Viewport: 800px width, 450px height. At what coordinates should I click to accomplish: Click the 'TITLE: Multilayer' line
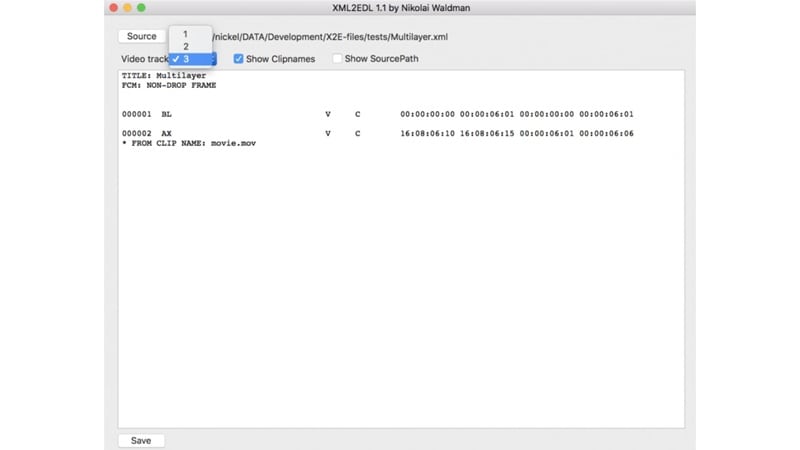[x=164, y=76]
